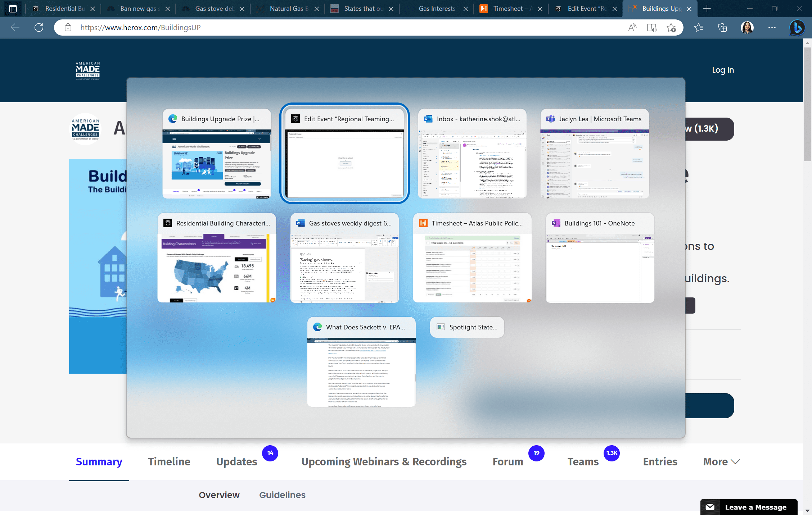Screen dimensions: 812x515
Task: Click the browser refresh icon
Action: (x=39, y=27)
